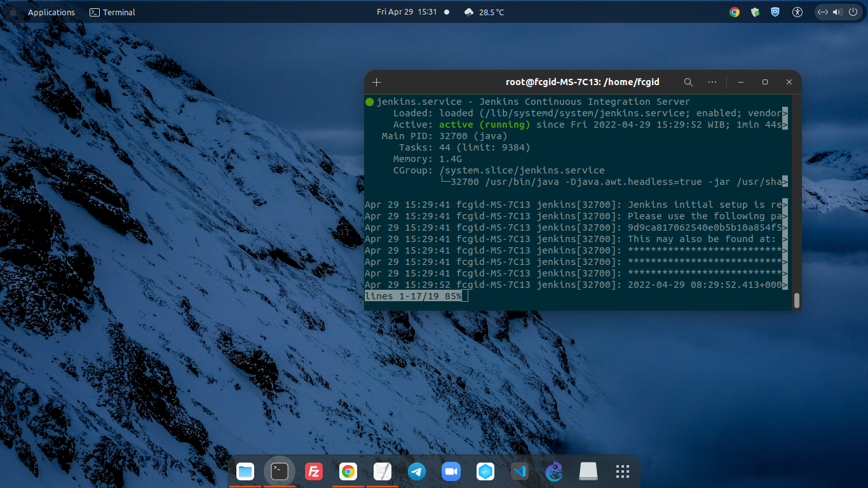Open the clock showing Fri Apr 29 15:31
The width and height of the screenshot is (868, 488).
coord(407,12)
